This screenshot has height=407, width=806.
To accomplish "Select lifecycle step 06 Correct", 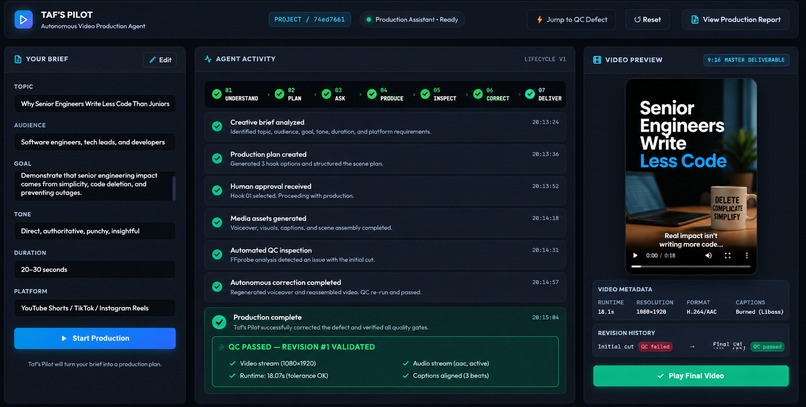I will coord(491,94).
